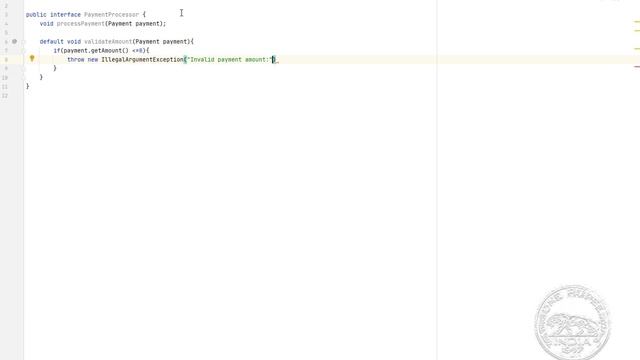Click line number 11 in the gutter
Viewport: 640px width, 360px height.
(x=5, y=87)
